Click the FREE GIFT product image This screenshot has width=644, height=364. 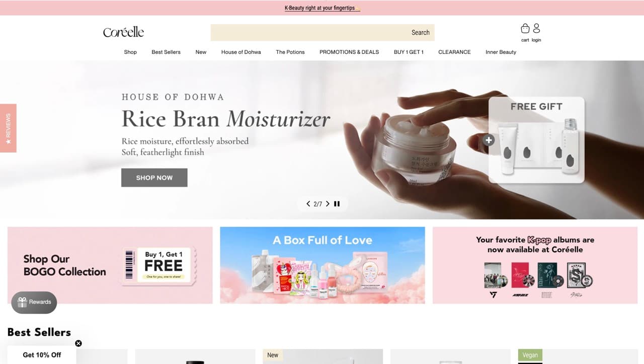pyautogui.click(x=536, y=140)
